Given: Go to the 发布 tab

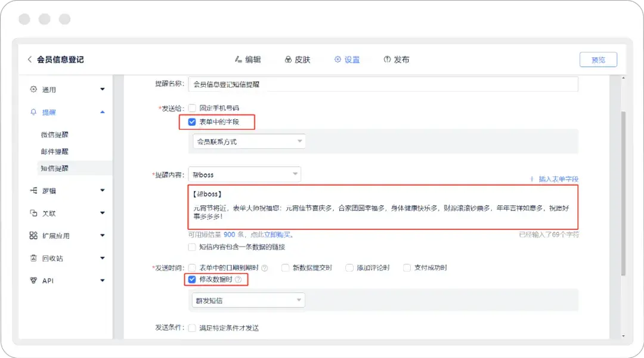Looking at the screenshot, I should pos(397,60).
